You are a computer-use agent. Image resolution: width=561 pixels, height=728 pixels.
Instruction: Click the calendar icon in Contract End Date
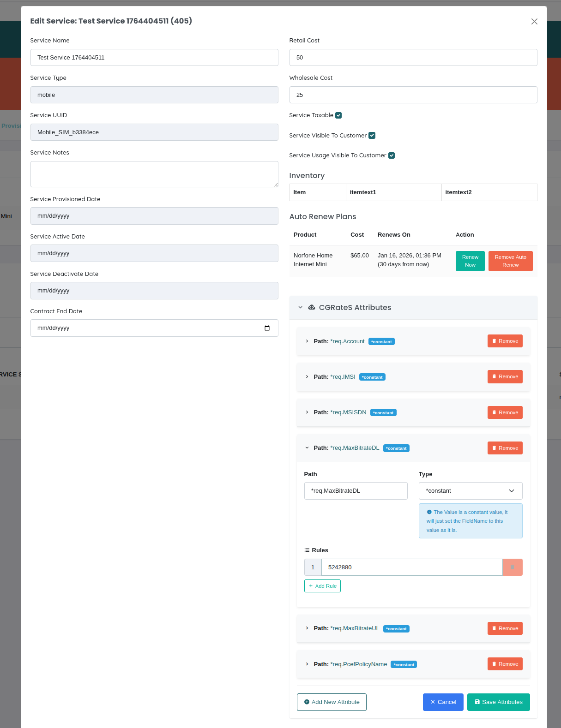point(267,328)
